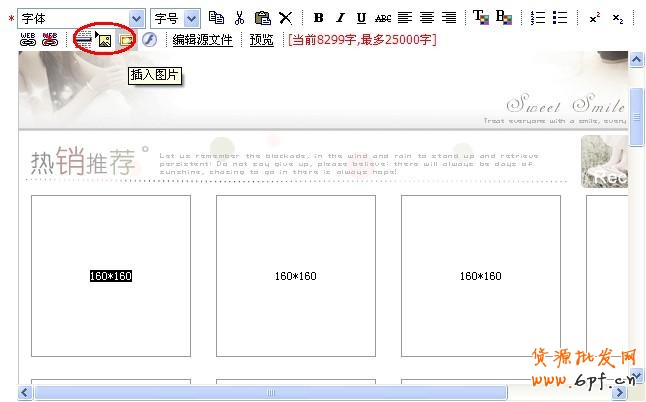Click the Bold formatting icon
The image size is (646, 402).
318,18
